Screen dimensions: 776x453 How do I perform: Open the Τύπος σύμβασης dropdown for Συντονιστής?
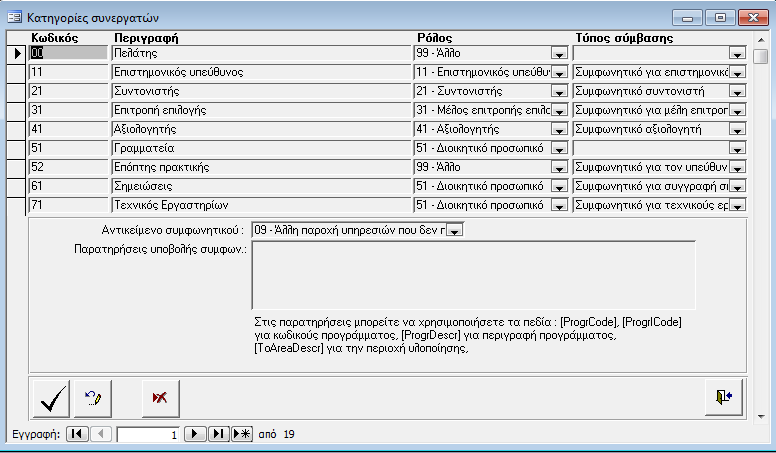point(737,92)
